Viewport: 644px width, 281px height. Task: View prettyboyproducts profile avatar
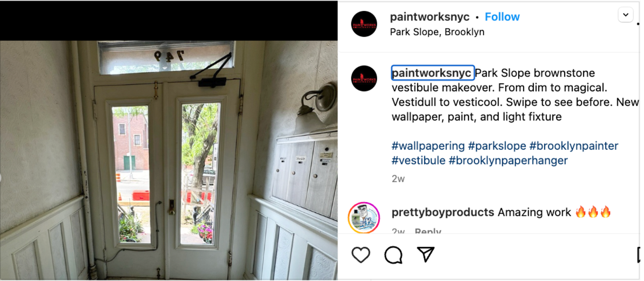(x=364, y=217)
